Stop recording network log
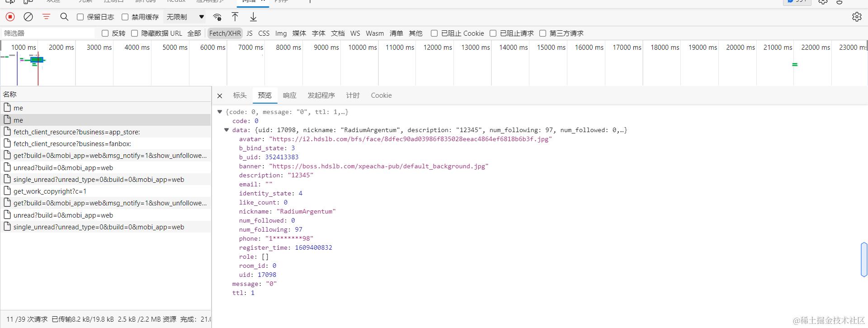868x328 pixels. point(10,17)
